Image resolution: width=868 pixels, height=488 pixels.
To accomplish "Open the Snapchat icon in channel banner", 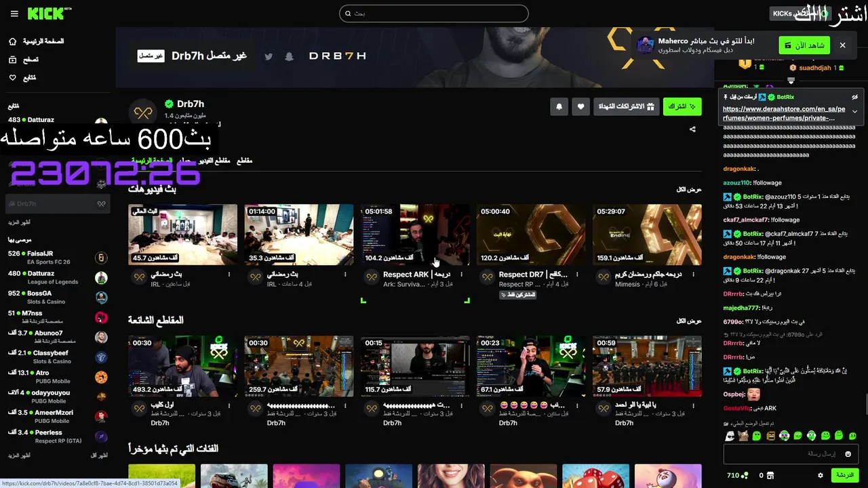I will tap(289, 56).
